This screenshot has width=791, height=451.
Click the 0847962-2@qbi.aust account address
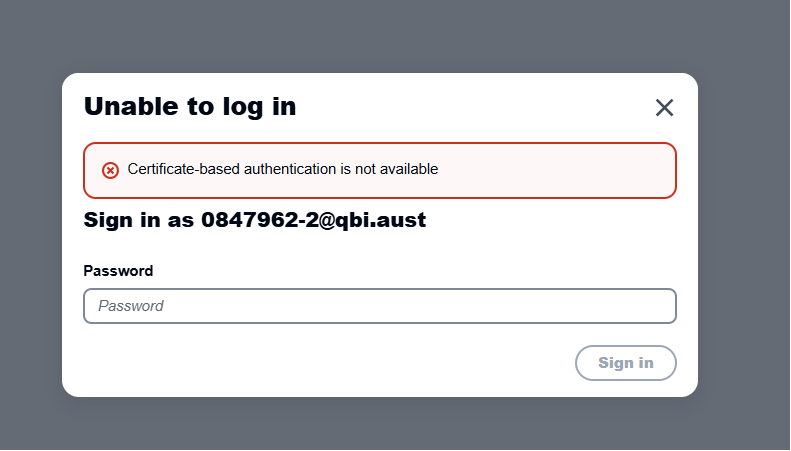[x=313, y=220]
